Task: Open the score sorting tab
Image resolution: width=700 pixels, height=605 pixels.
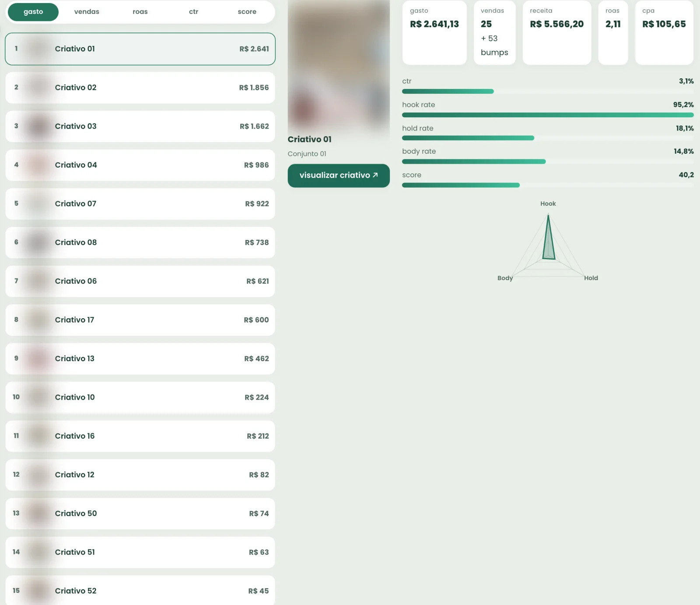Action: (247, 12)
